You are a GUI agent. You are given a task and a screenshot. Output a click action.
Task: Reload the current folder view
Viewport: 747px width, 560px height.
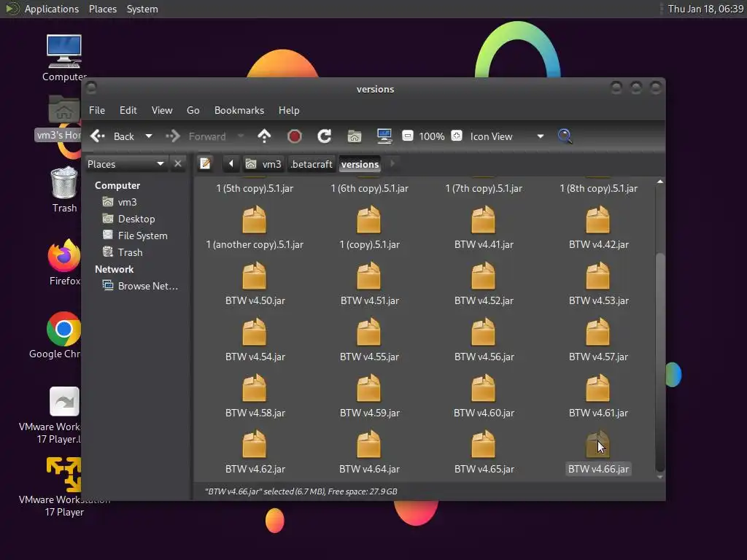pos(325,136)
